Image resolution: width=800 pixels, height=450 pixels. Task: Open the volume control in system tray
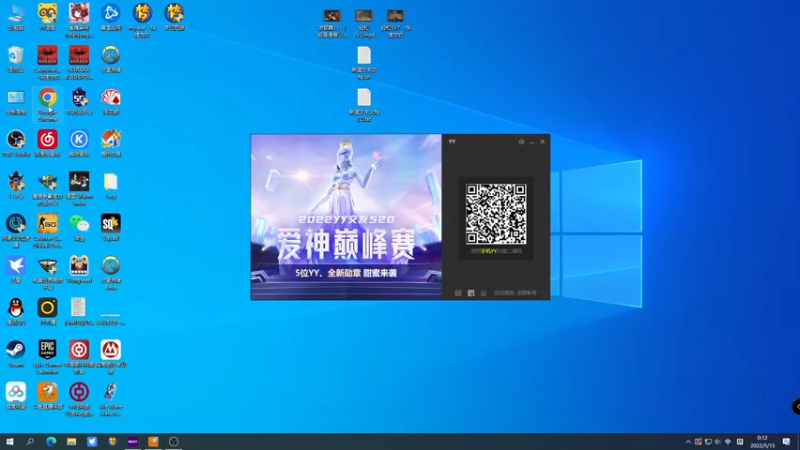click(x=718, y=442)
